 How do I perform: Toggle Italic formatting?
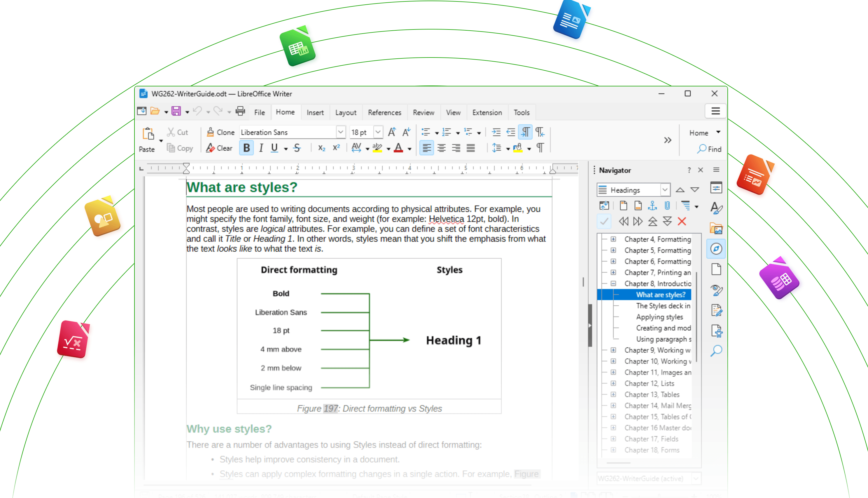[261, 148]
